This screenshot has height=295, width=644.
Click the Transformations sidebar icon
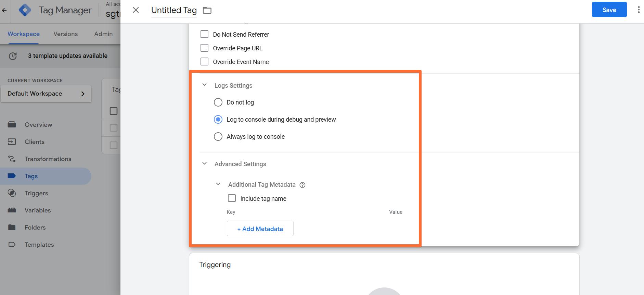pos(12,159)
